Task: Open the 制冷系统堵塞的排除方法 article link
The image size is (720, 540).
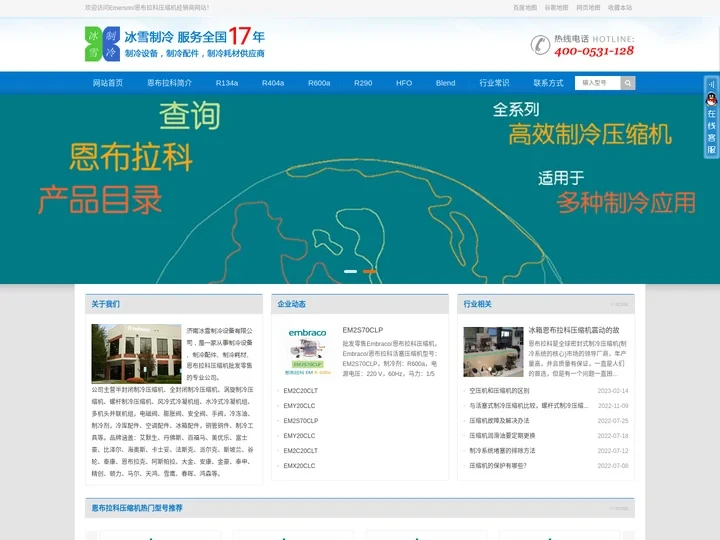Action: (x=502, y=451)
